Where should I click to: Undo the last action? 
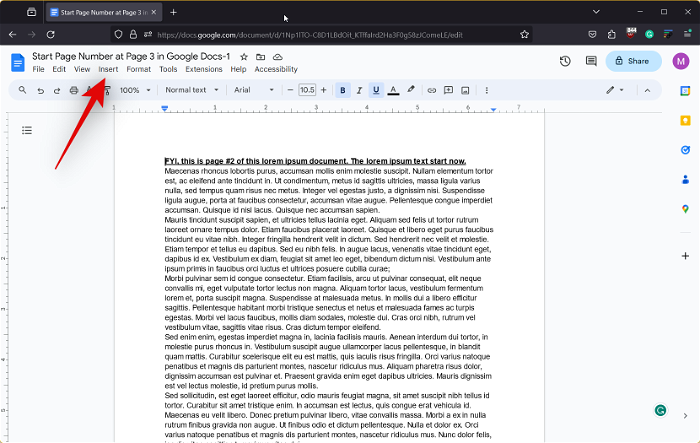click(41, 91)
